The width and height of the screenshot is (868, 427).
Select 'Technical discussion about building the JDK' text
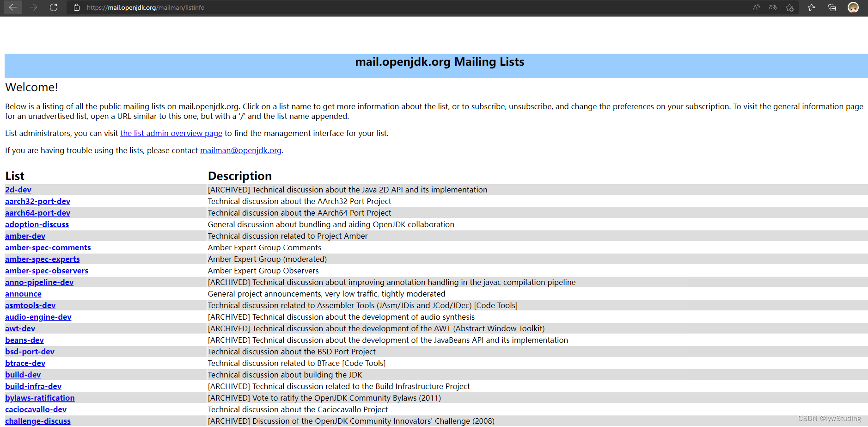coord(285,375)
